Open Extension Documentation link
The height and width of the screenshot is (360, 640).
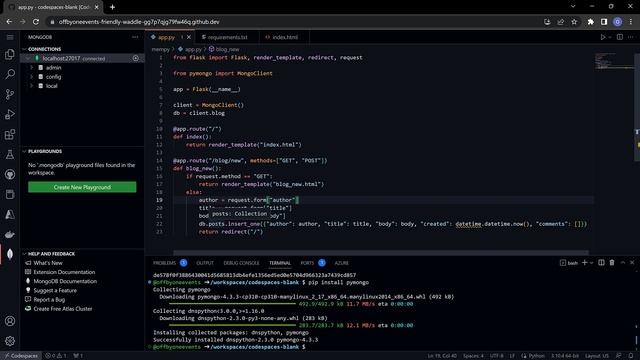64,272
